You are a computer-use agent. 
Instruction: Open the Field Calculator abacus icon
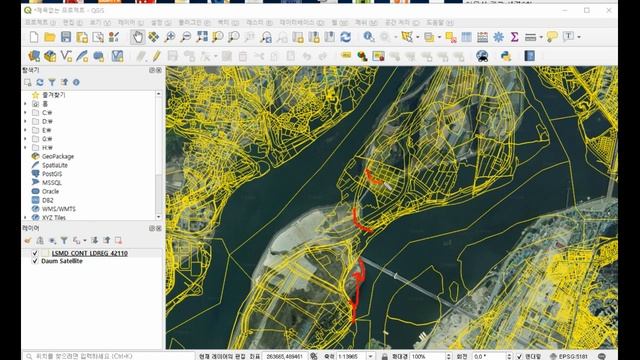[x=482, y=37]
